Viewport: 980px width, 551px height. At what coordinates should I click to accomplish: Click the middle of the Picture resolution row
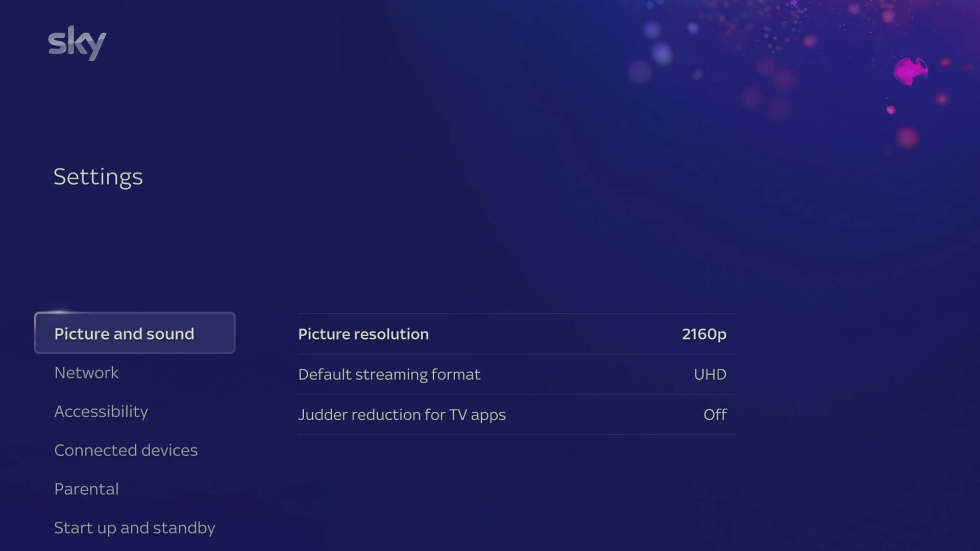516,334
